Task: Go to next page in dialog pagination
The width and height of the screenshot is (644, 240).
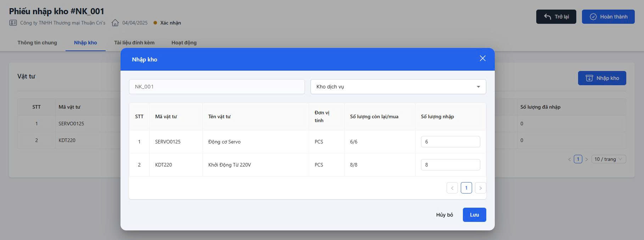Action: (480, 188)
